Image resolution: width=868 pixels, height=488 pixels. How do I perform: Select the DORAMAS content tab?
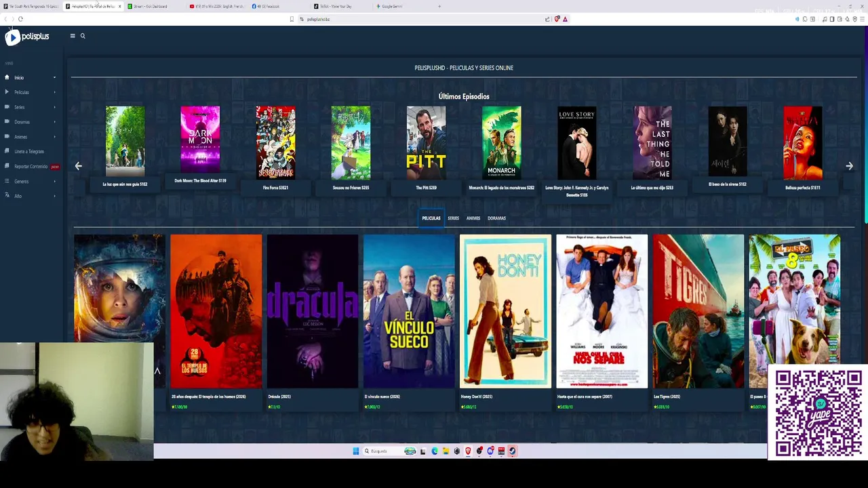click(x=496, y=218)
